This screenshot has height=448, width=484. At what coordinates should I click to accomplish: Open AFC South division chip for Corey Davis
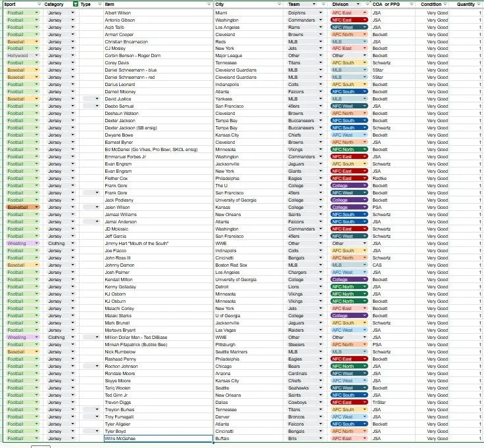[349, 62]
